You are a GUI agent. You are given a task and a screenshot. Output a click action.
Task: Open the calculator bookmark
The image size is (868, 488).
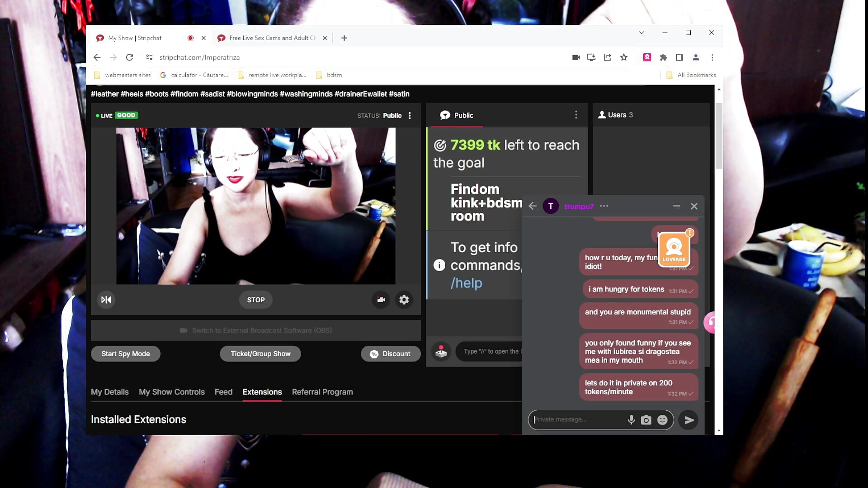(x=194, y=75)
